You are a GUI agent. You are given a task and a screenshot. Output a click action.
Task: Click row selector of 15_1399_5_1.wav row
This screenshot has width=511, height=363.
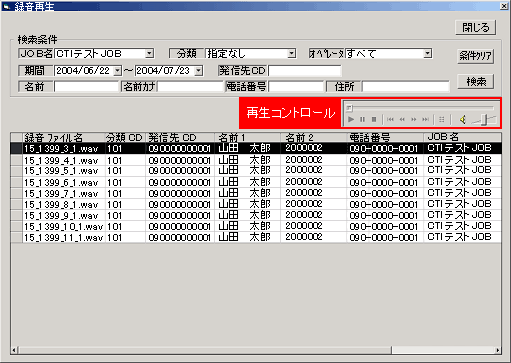pyautogui.click(x=16, y=171)
